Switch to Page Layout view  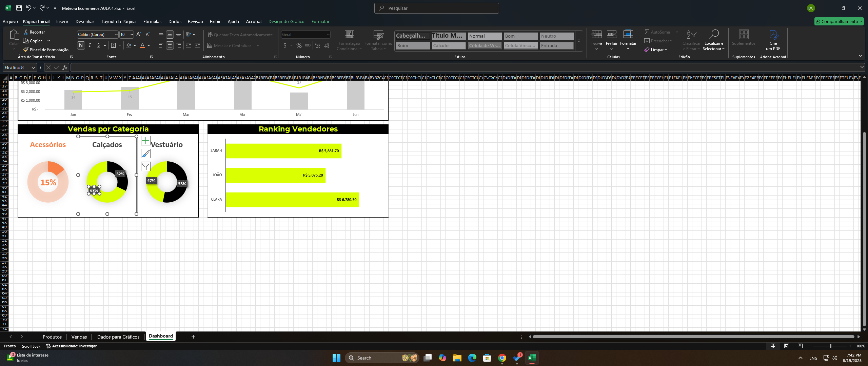coord(786,346)
